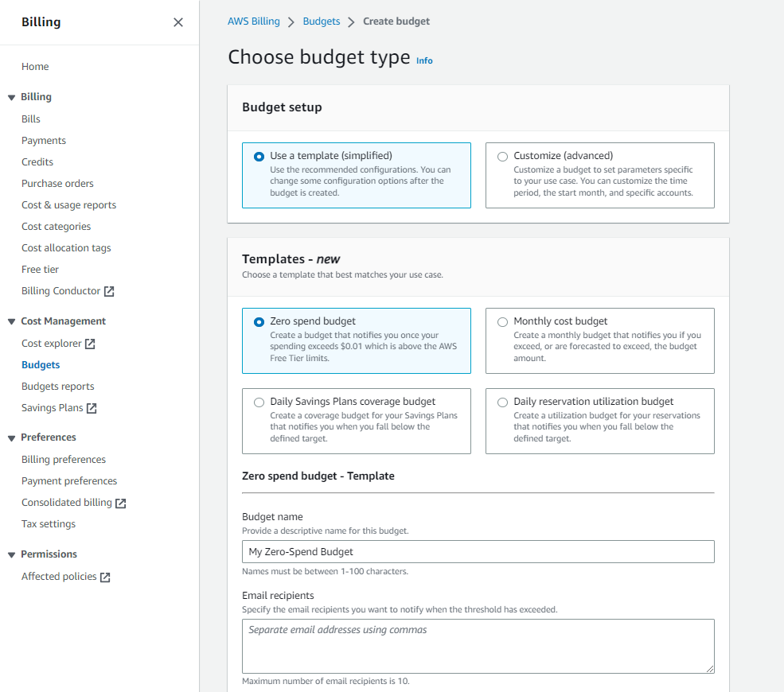Click the Affected policies external link icon

(105, 577)
